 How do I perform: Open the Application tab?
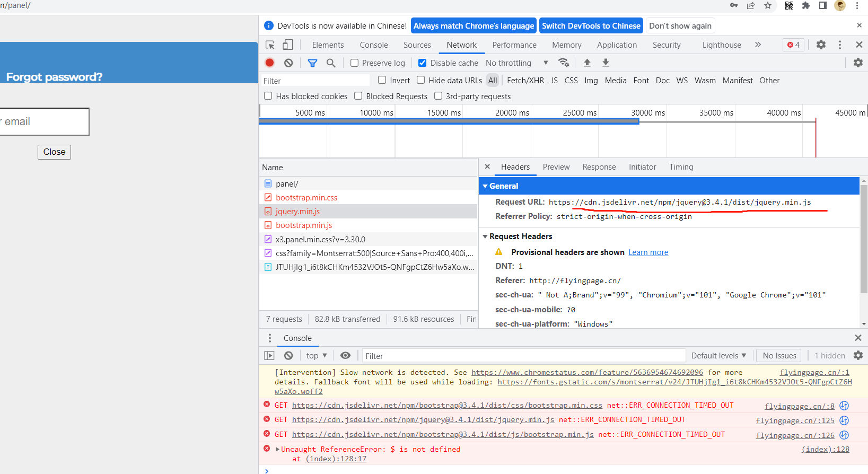(x=617, y=45)
